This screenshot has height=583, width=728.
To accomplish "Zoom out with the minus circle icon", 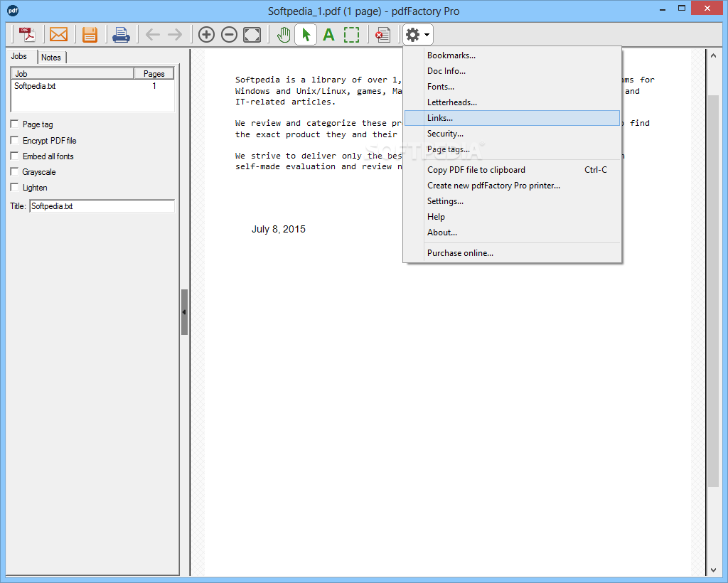I will coord(229,34).
